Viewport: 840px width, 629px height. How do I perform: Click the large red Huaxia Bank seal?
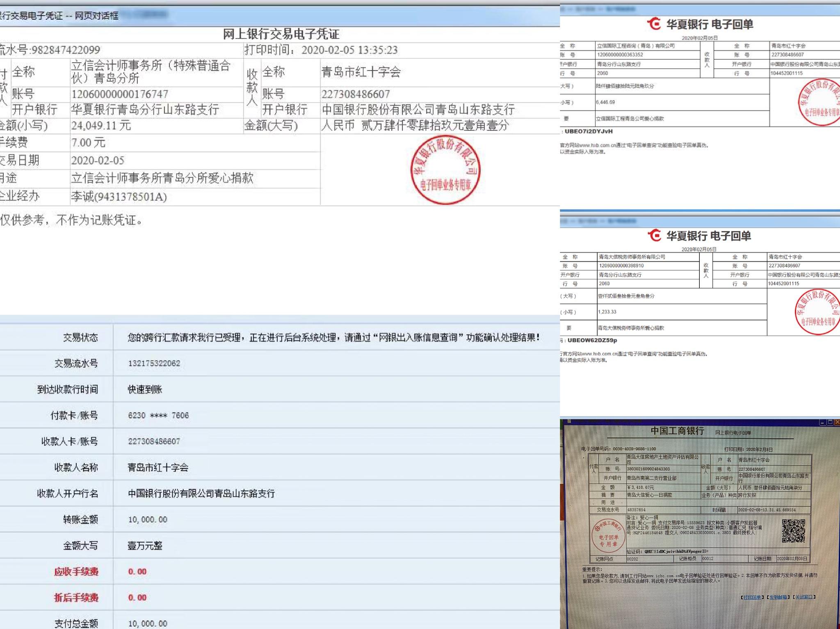445,169
